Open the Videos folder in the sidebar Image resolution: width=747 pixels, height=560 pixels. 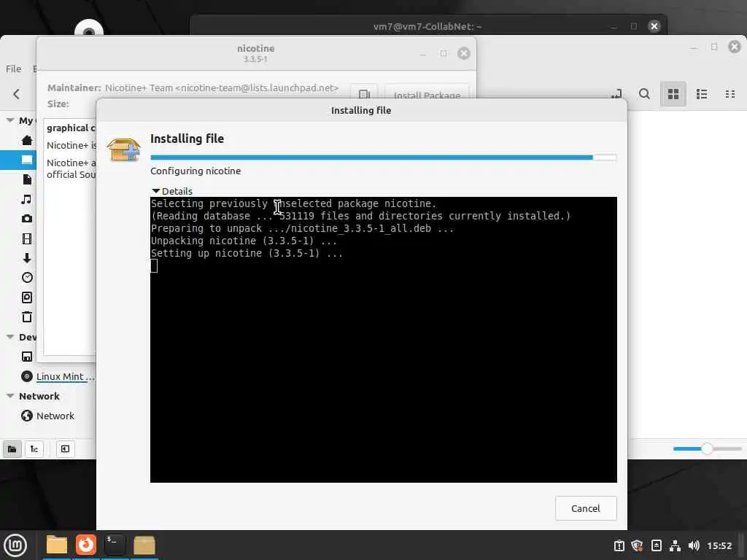click(x=27, y=238)
